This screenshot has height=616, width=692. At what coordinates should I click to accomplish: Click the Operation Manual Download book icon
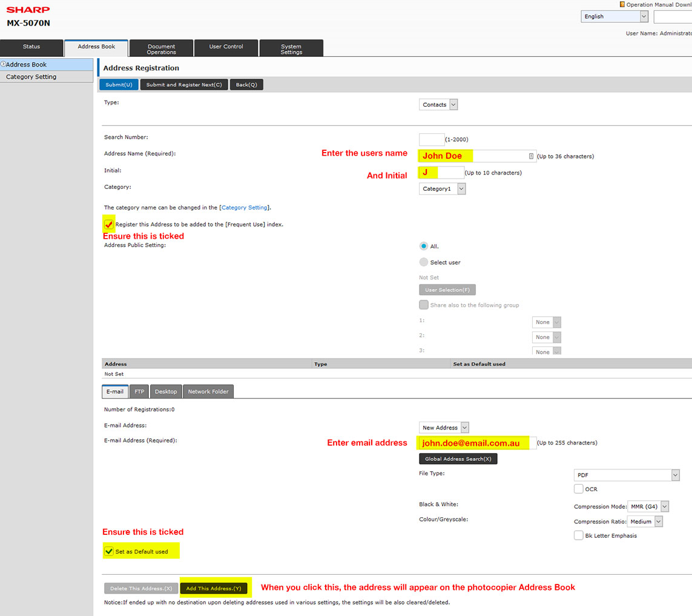click(622, 4)
